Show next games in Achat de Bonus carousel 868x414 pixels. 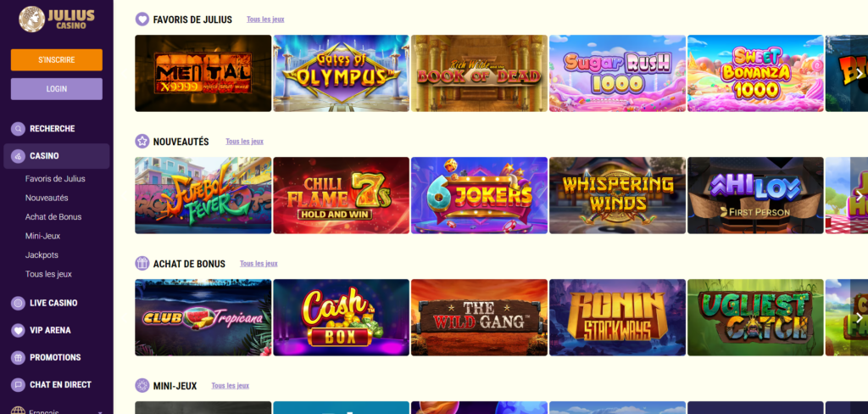click(859, 317)
